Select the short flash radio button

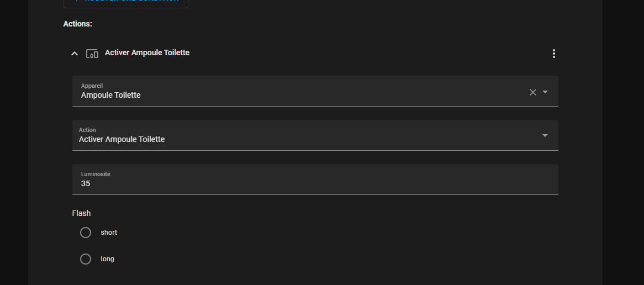tap(86, 233)
